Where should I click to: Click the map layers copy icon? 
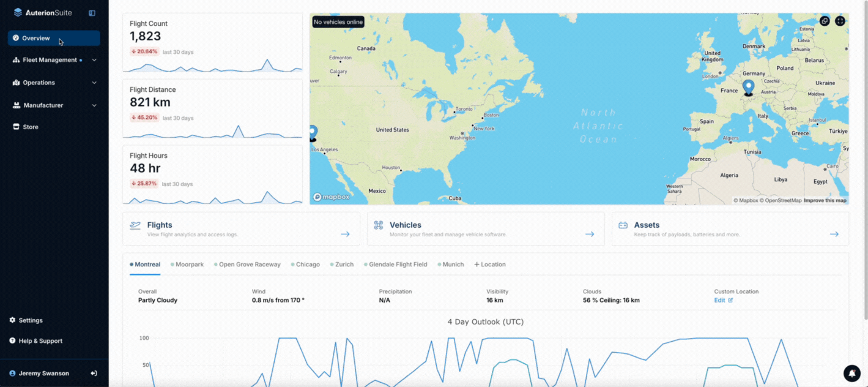click(x=825, y=21)
